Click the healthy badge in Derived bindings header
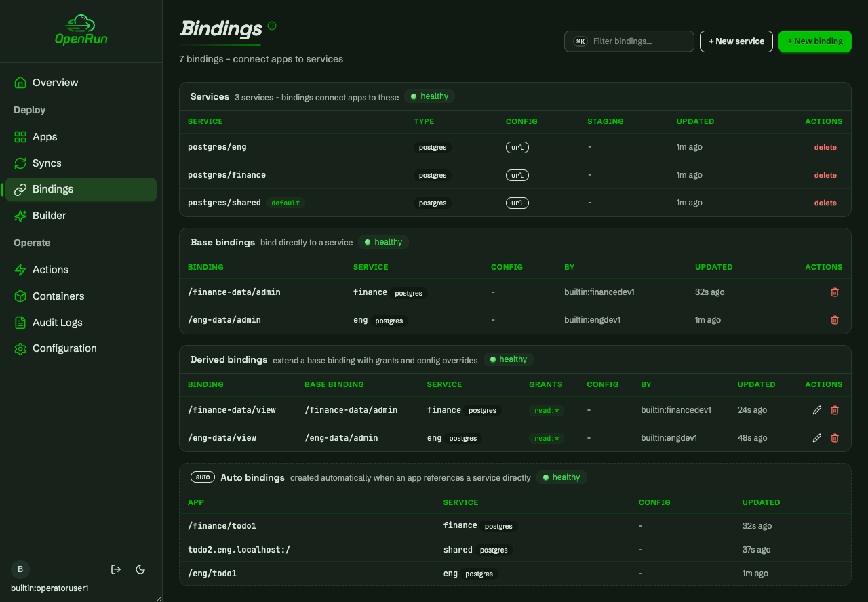The width and height of the screenshot is (868, 602). [x=509, y=359]
